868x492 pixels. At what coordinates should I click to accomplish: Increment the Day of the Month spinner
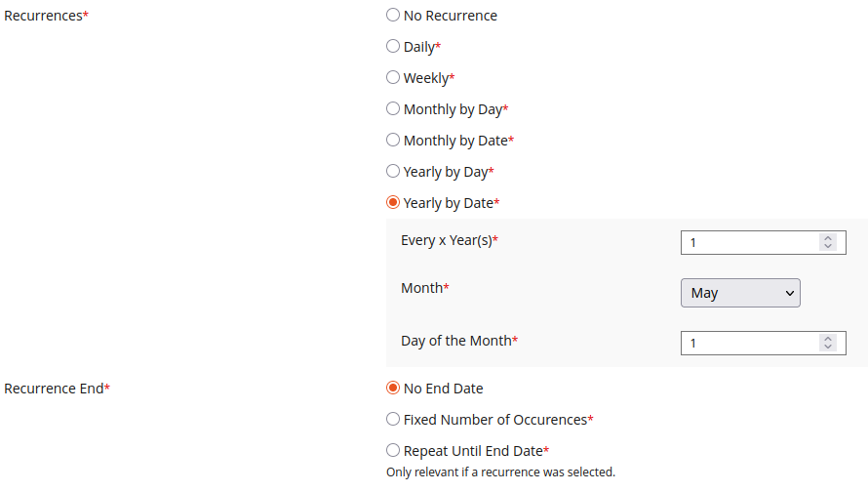(828, 339)
